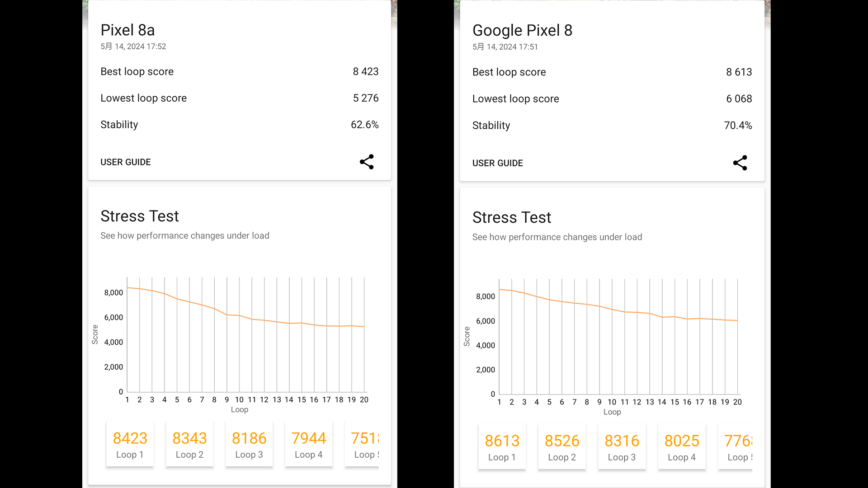Select the Loop 4 card showing 8025
The width and height of the screenshot is (868, 488).
tap(682, 447)
